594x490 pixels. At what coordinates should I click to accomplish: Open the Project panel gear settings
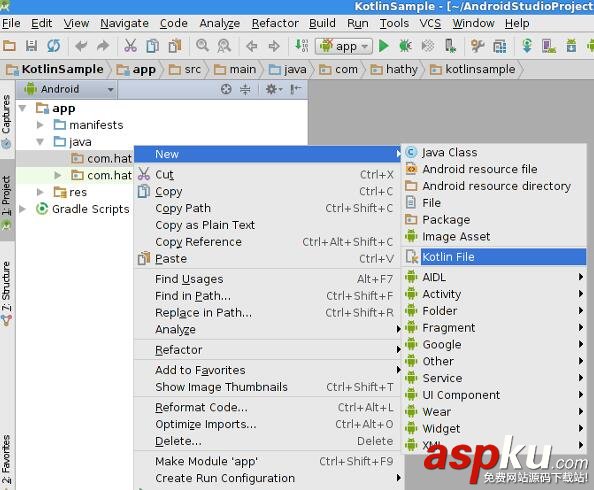tap(274, 89)
